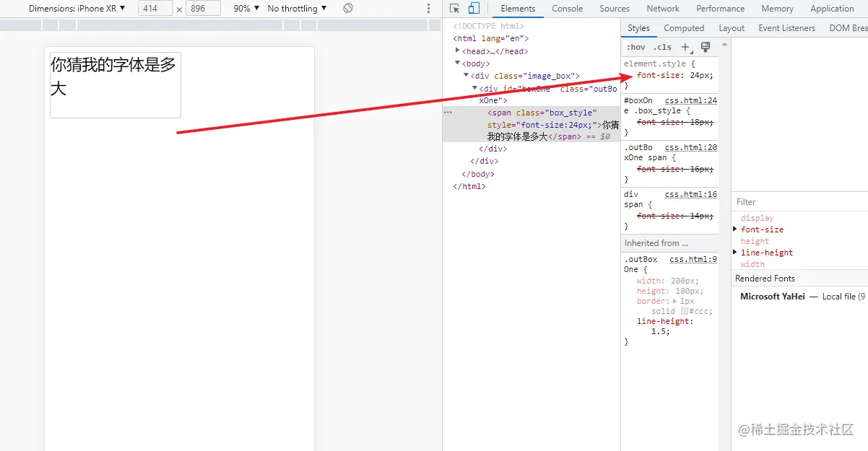Select the closing </body> tag

[x=478, y=174]
